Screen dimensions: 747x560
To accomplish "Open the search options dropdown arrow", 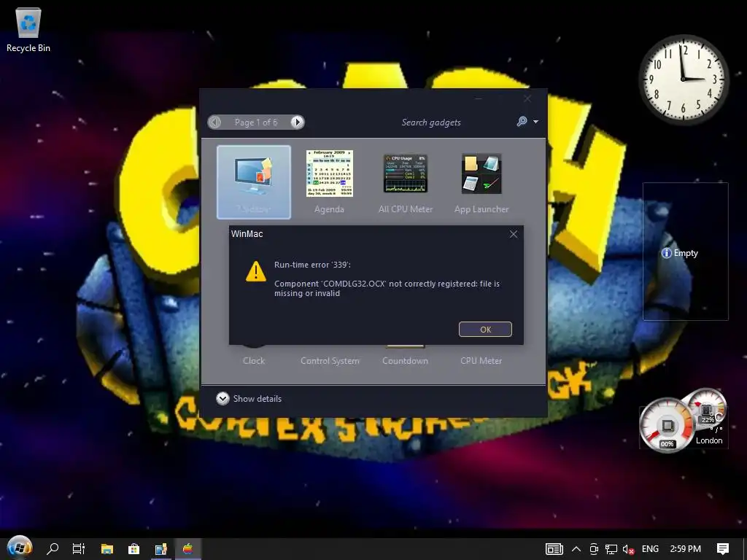I will coord(535,122).
